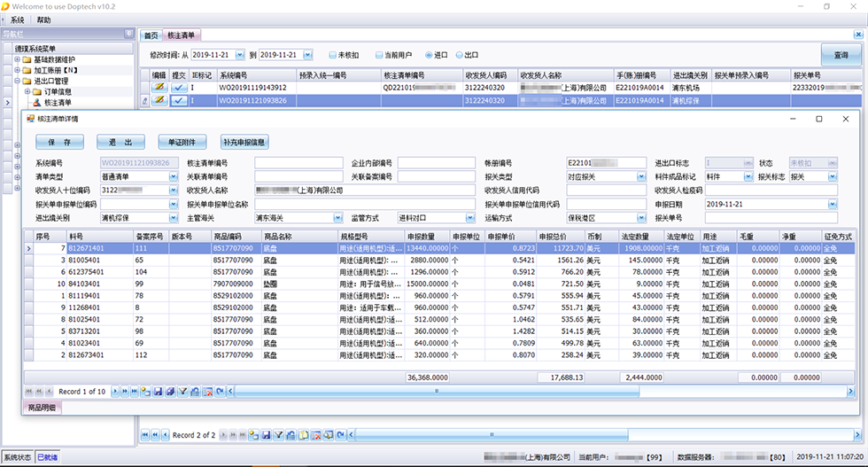Select the 商品明细 tab
Screen dimensions: 868x467
tap(43, 408)
